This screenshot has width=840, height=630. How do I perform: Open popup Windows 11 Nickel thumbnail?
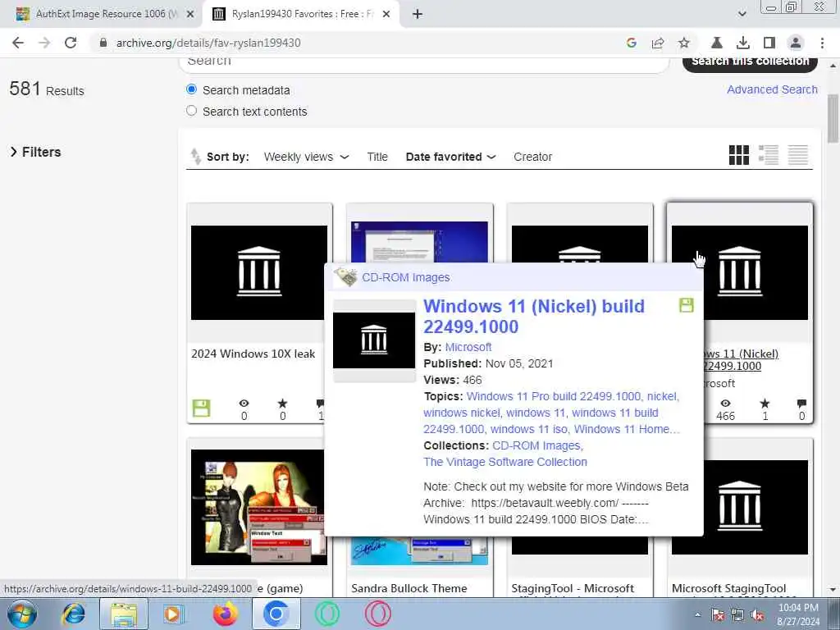tap(374, 340)
